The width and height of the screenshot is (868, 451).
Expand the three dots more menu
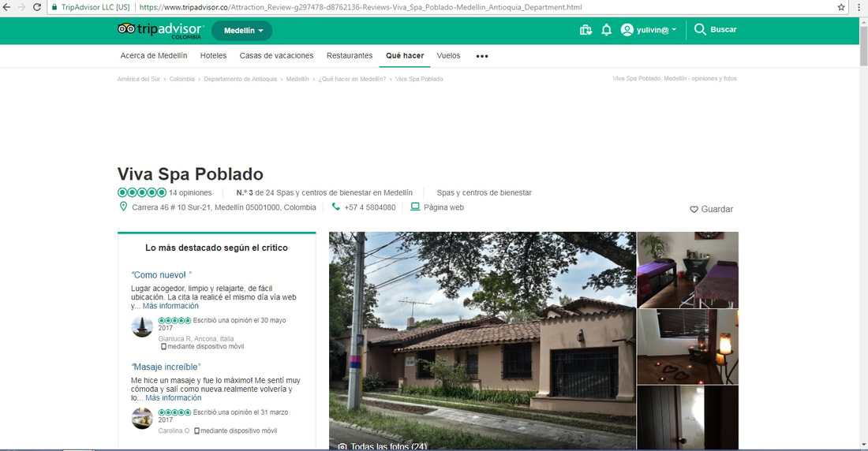[x=482, y=57]
